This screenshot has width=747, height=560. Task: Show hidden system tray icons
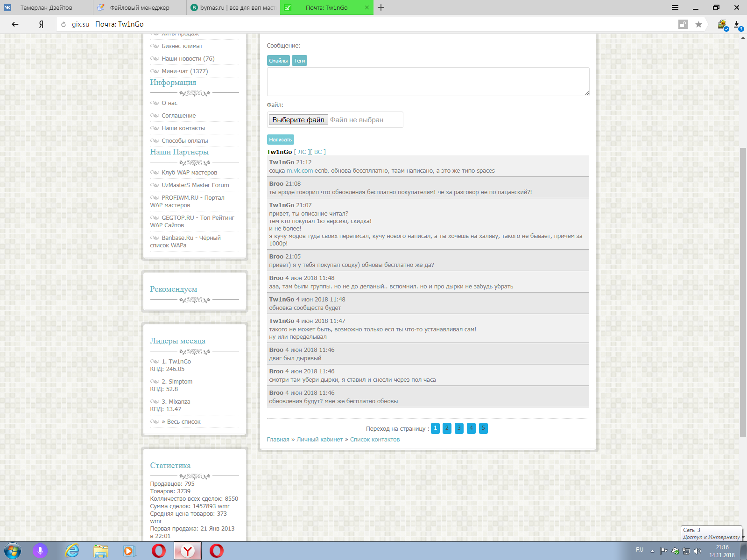click(x=652, y=551)
